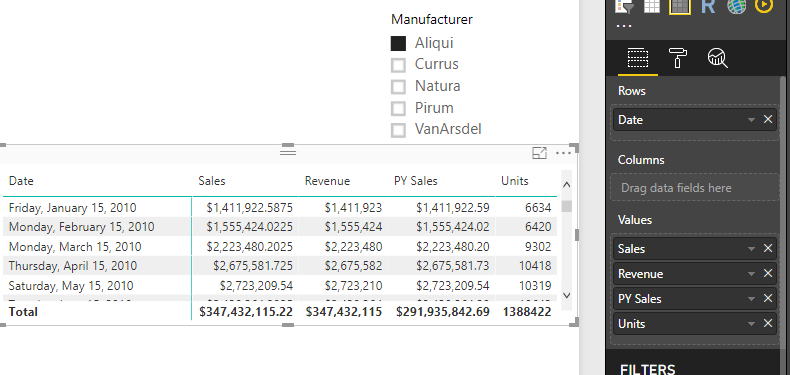Image resolution: width=790 pixels, height=375 pixels.
Task: Select the R script visual icon
Action: 708,6
